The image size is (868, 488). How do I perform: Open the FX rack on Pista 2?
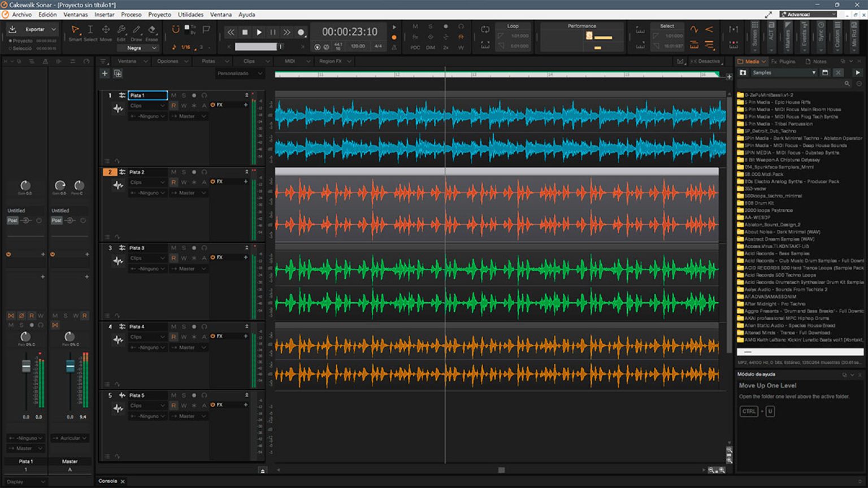pyautogui.click(x=219, y=181)
